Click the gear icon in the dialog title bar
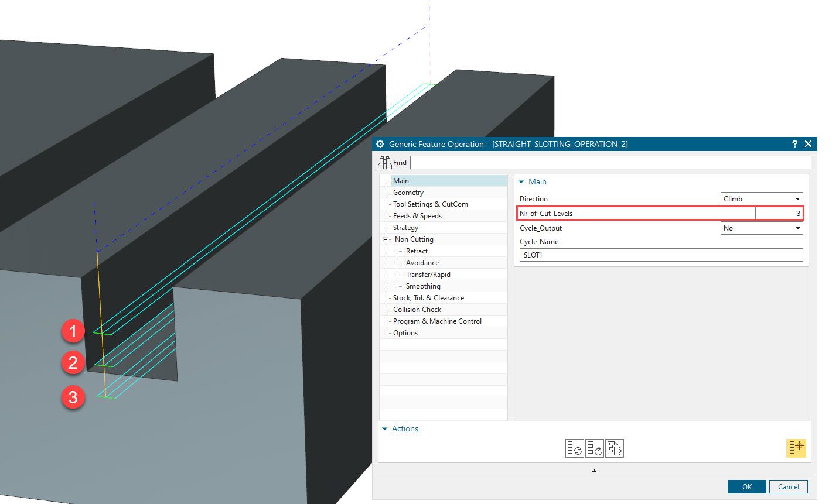This screenshot has width=839, height=504. pyautogui.click(x=380, y=143)
